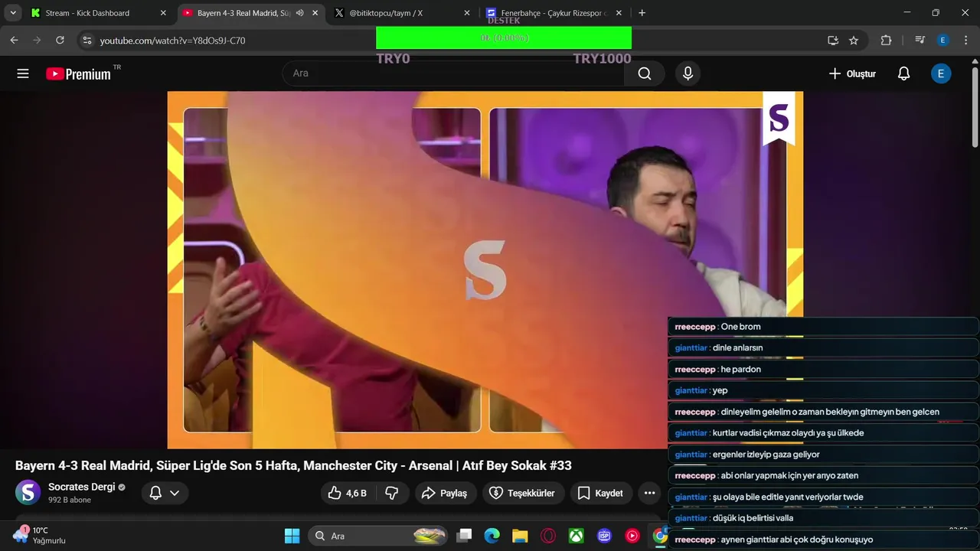
Task: Open File Explorer from the taskbar
Action: click(520, 536)
